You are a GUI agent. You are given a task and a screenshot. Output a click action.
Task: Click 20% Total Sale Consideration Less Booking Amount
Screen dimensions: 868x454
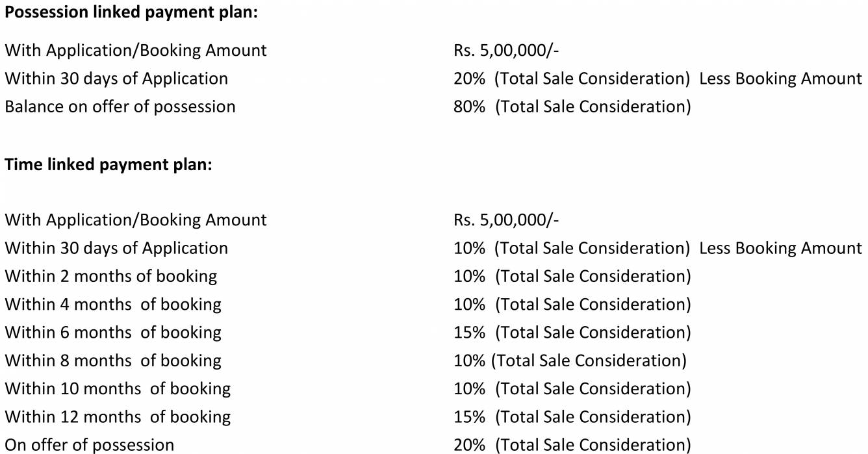click(657, 79)
